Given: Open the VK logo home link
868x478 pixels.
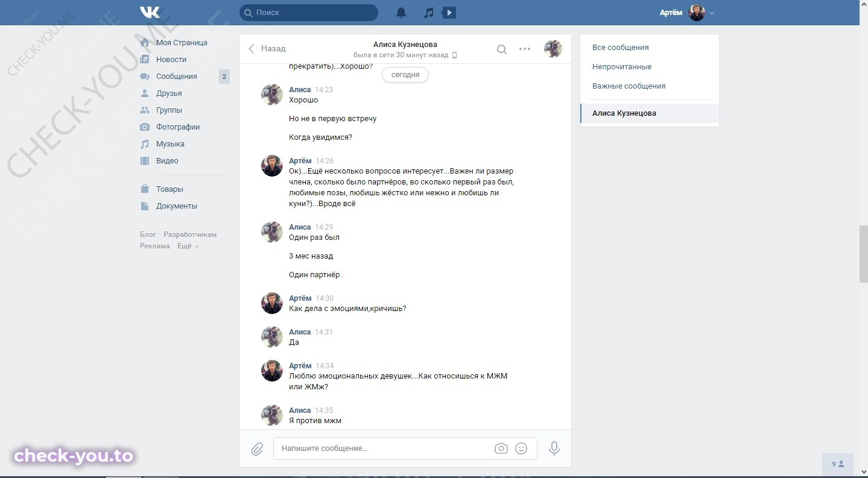Looking at the screenshot, I should tap(150, 12).
